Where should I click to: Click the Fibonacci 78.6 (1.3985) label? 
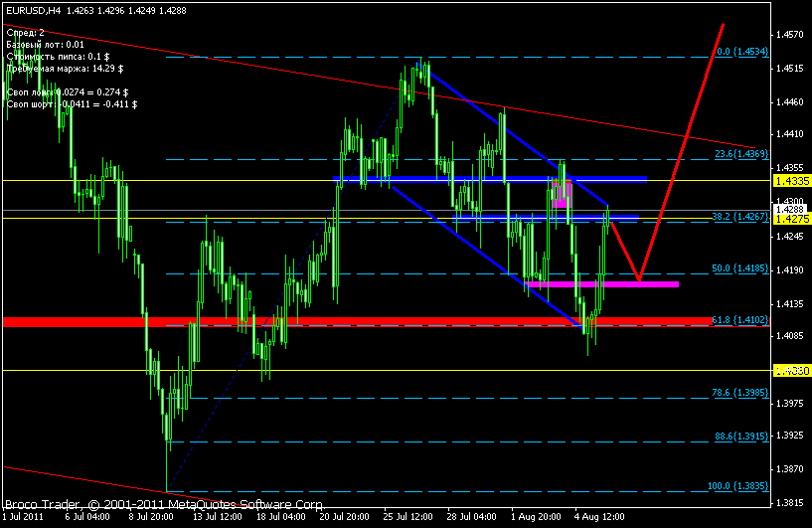click(740, 393)
